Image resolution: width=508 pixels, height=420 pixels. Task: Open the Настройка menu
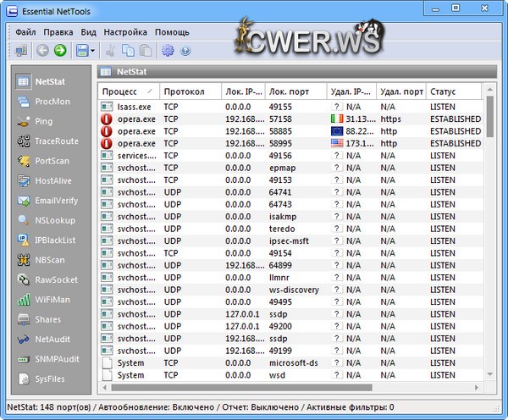point(125,31)
